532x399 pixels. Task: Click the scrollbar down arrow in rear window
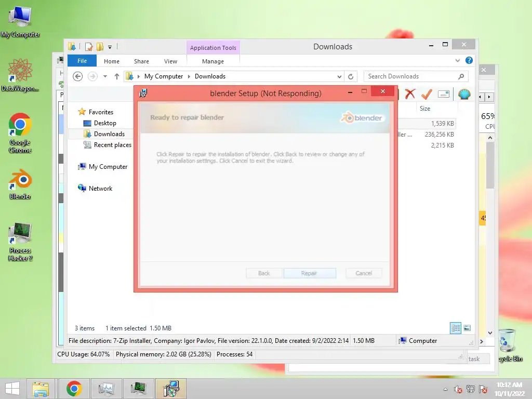coord(490,333)
